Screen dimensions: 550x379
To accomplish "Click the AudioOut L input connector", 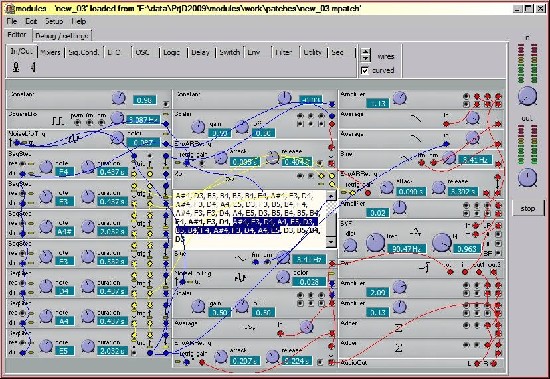I will (x=477, y=364).
